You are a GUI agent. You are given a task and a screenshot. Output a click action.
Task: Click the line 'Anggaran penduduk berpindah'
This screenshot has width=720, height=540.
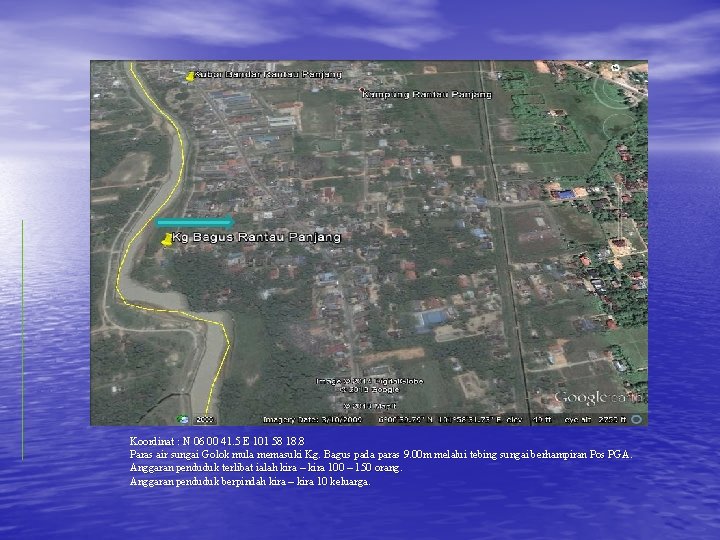(x=250, y=482)
